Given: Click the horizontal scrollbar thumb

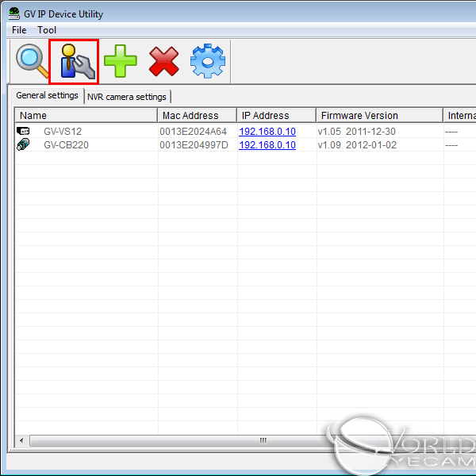Looking at the screenshot, I should pyautogui.click(x=263, y=440).
